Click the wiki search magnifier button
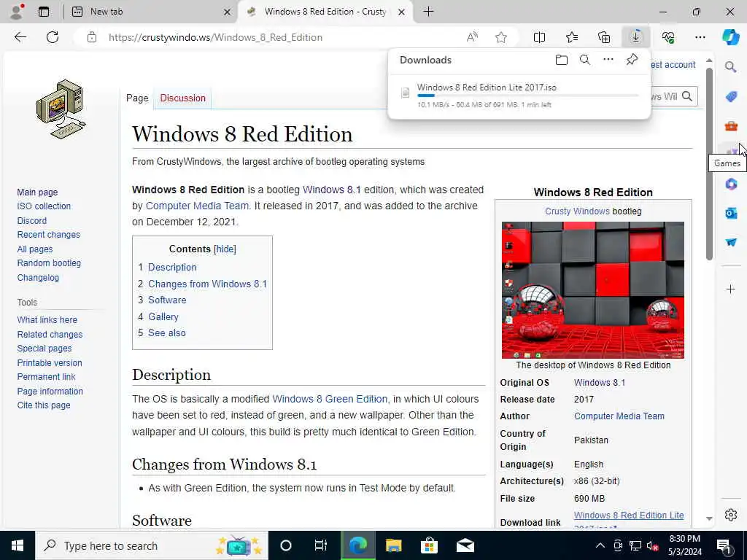This screenshot has width=747, height=560. pos(687,96)
